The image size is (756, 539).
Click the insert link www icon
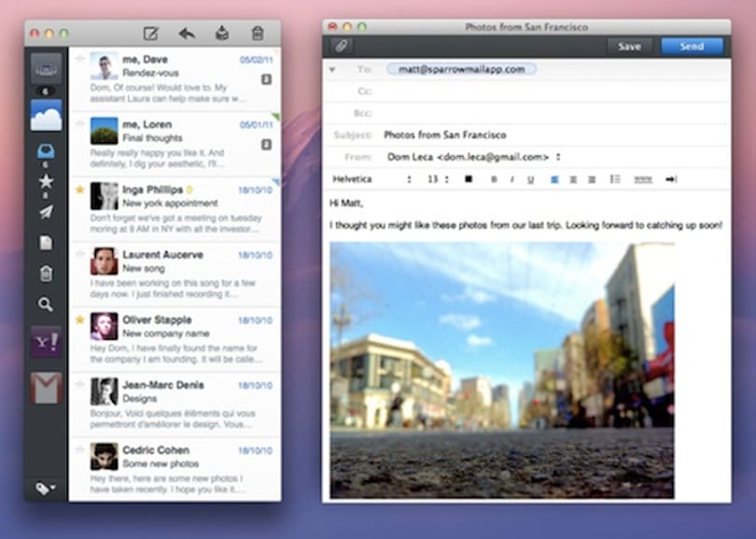tap(643, 179)
